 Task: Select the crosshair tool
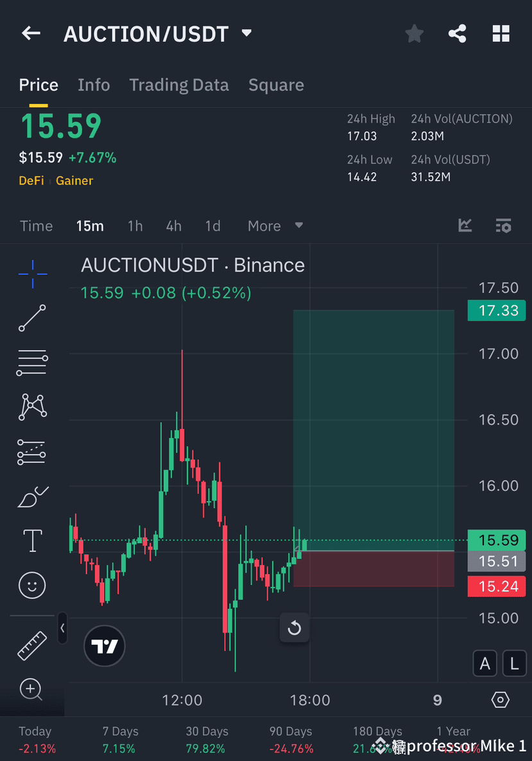pyautogui.click(x=31, y=273)
